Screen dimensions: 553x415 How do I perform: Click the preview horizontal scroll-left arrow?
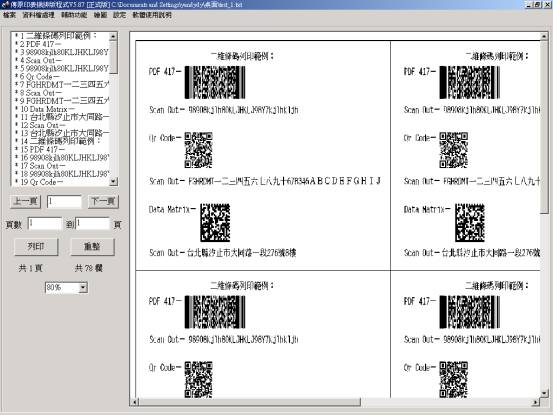(x=134, y=402)
